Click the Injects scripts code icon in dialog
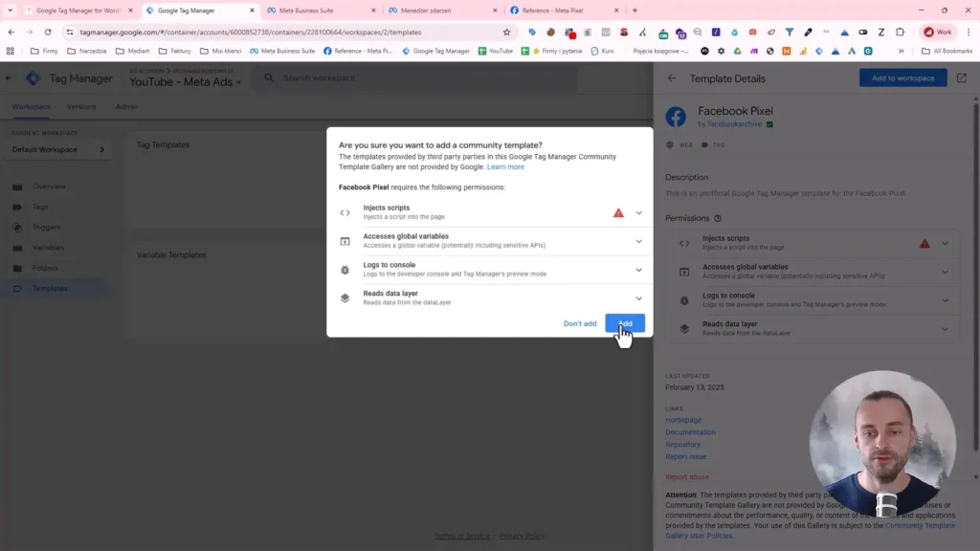980x551 pixels. coord(345,212)
